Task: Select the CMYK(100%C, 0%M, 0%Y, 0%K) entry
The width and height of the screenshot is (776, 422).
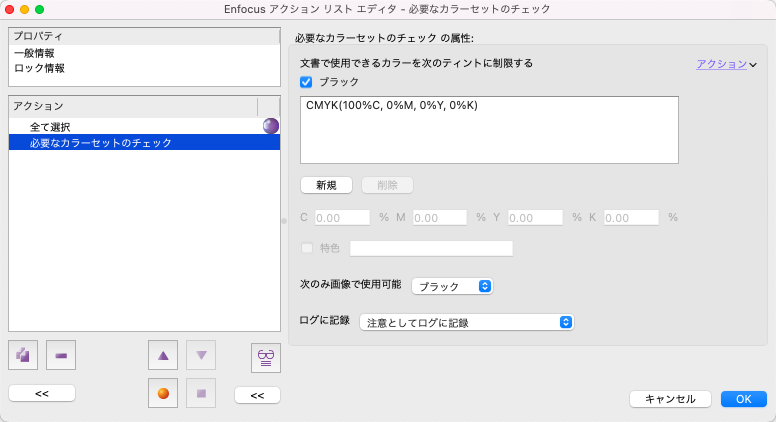Action: 393,105
